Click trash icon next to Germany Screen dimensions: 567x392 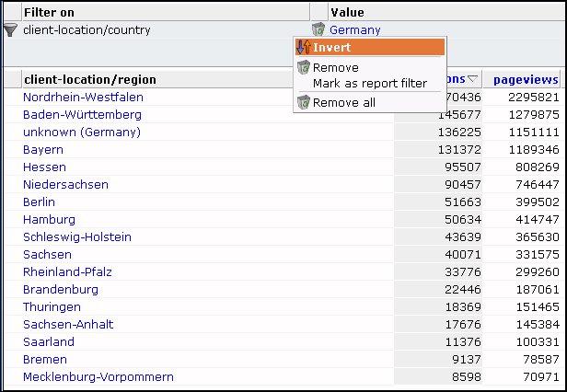click(318, 29)
